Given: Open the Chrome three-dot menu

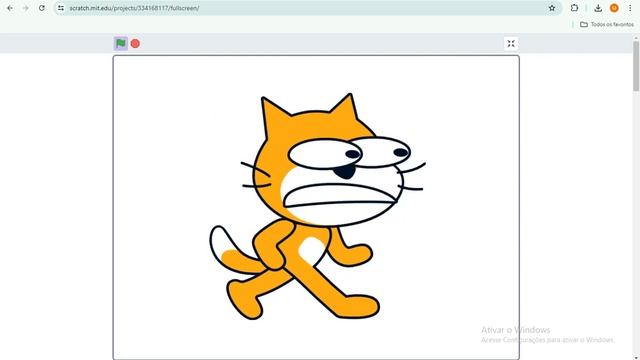Looking at the screenshot, I should [630, 8].
